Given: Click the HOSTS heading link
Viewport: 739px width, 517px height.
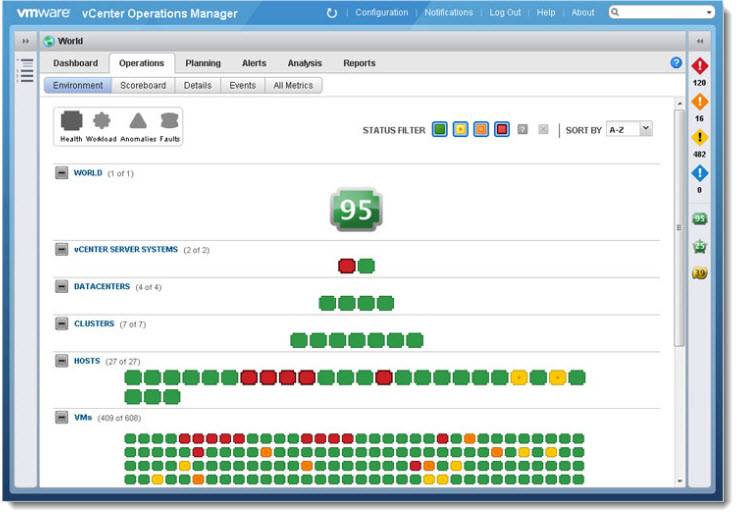Looking at the screenshot, I should (87, 361).
